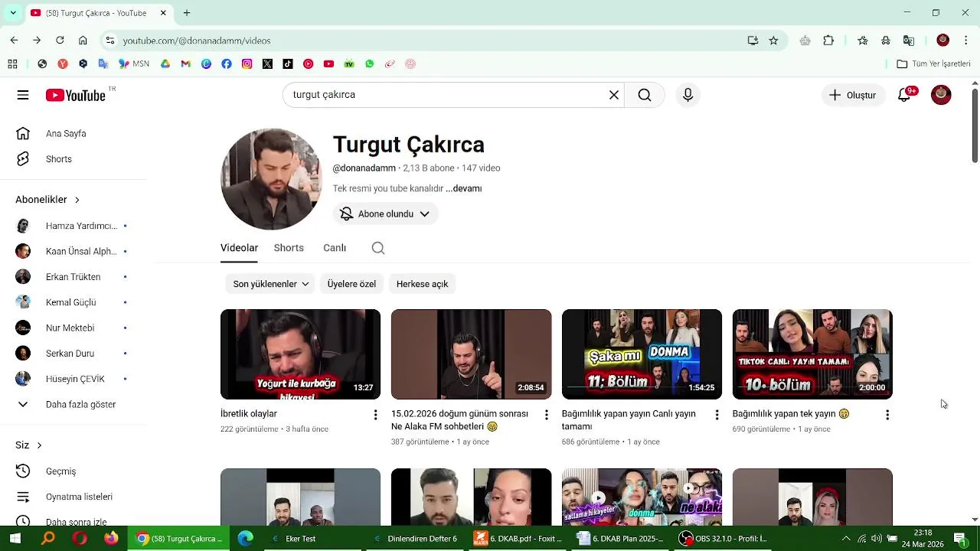The image size is (980, 551).
Task: Bookmark this page with star icon
Action: pos(773,41)
